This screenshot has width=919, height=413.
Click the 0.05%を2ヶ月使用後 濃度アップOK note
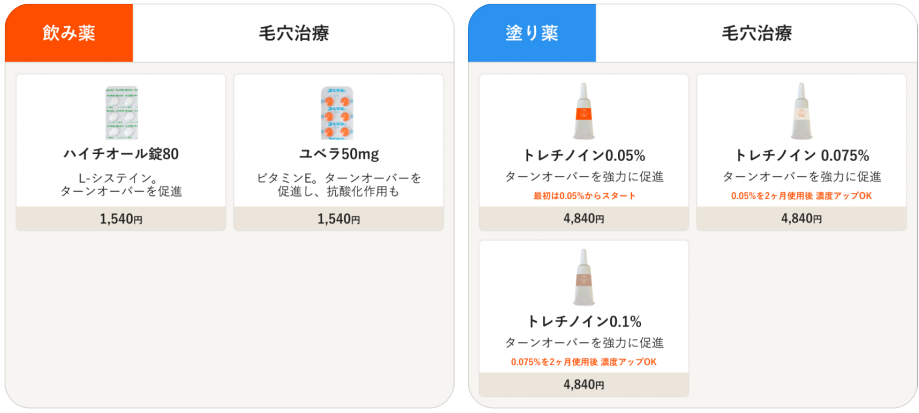coord(801,196)
